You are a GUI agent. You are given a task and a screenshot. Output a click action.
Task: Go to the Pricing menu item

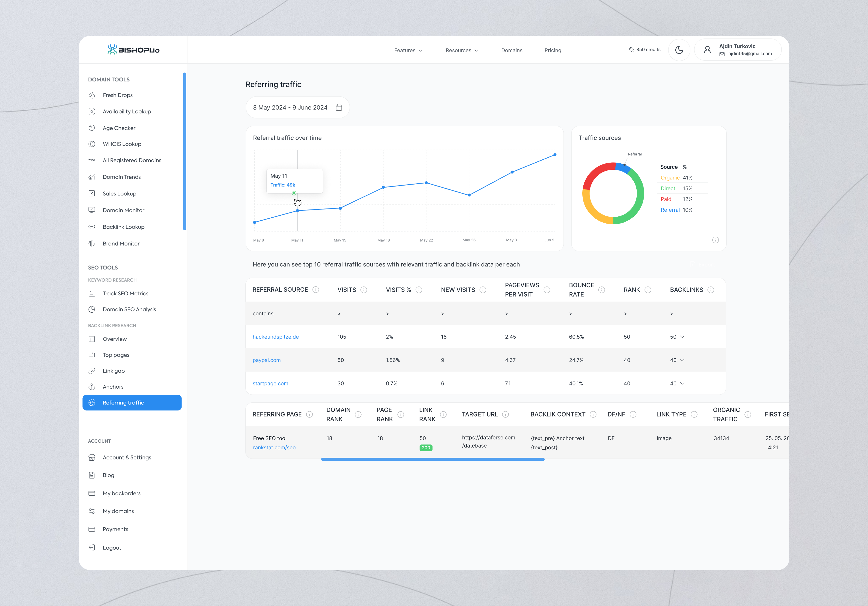(553, 50)
